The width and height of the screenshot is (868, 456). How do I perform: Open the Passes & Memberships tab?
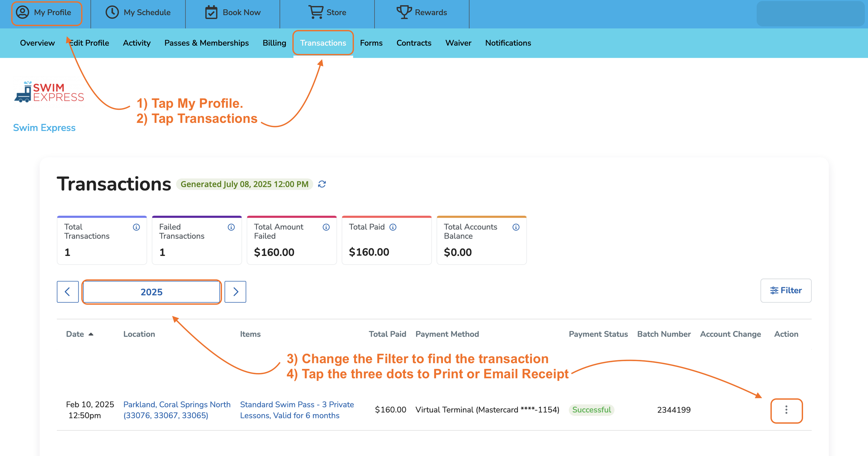207,43
